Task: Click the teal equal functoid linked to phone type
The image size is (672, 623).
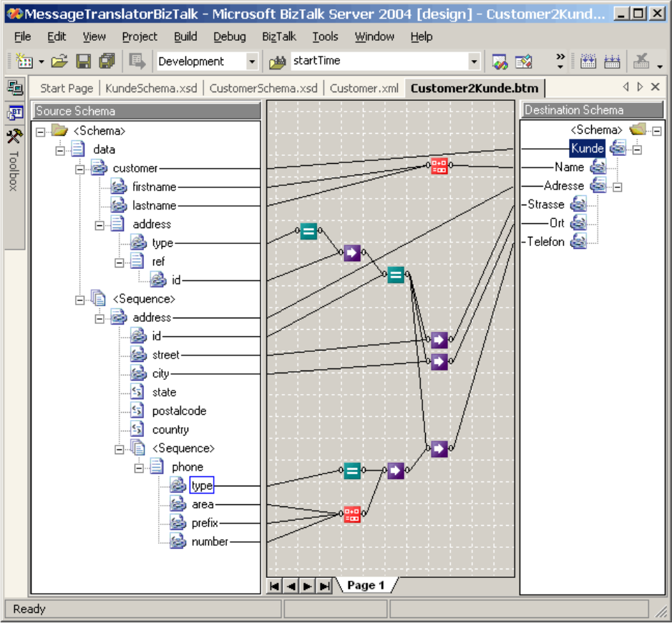Action: (x=352, y=471)
